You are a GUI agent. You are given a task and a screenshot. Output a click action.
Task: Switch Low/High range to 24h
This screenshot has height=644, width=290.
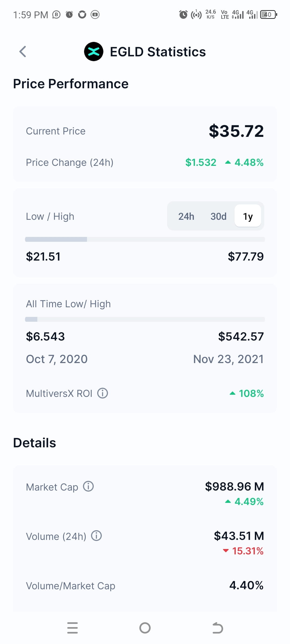[x=186, y=216]
